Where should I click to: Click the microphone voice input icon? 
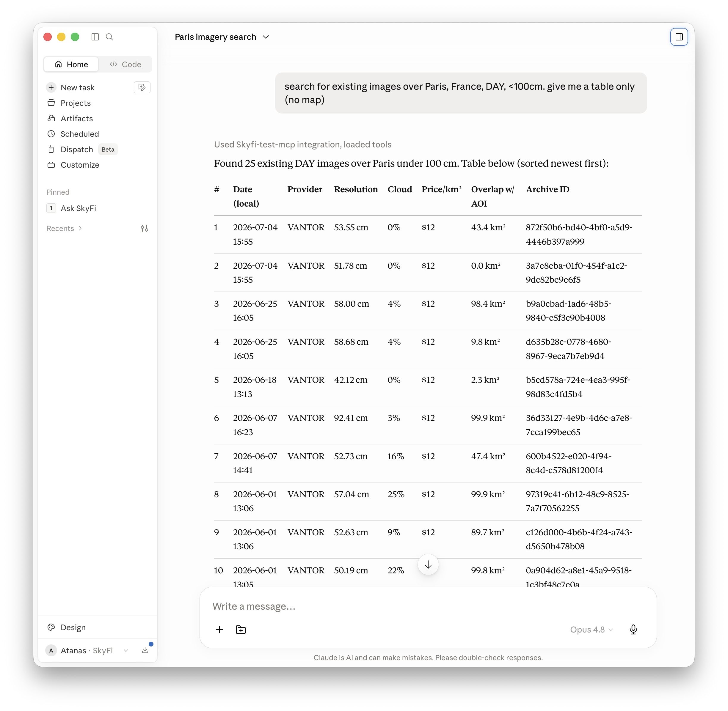[633, 629]
